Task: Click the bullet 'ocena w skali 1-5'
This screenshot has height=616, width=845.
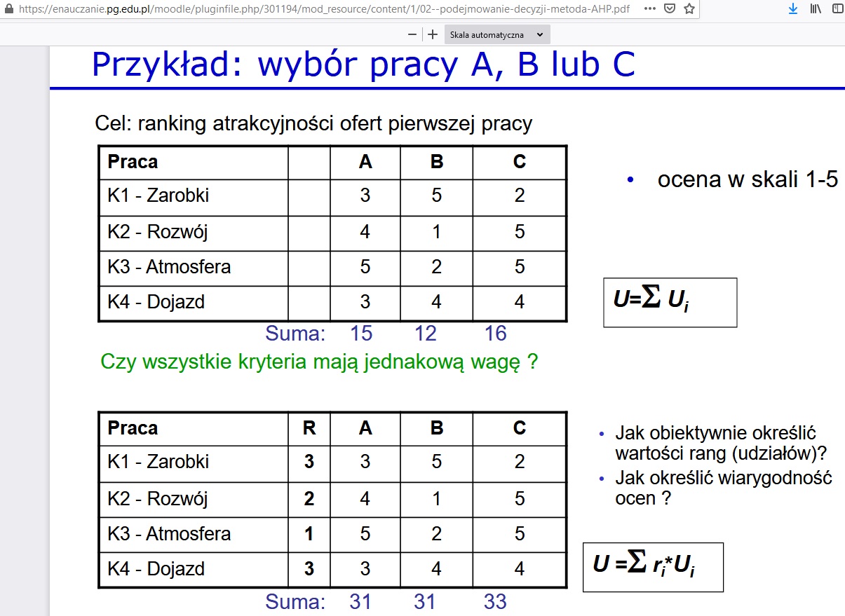Action: pyautogui.click(x=748, y=179)
